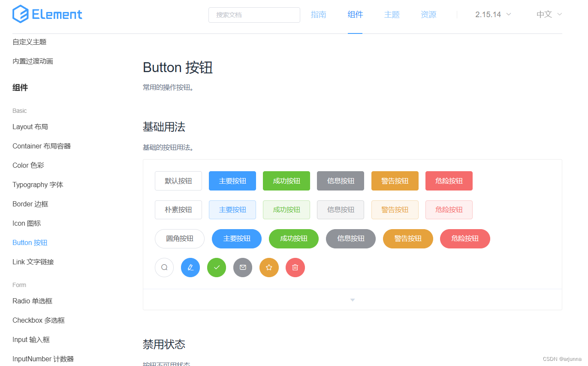Click the plain light-red 危险按钮

(449, 210)
